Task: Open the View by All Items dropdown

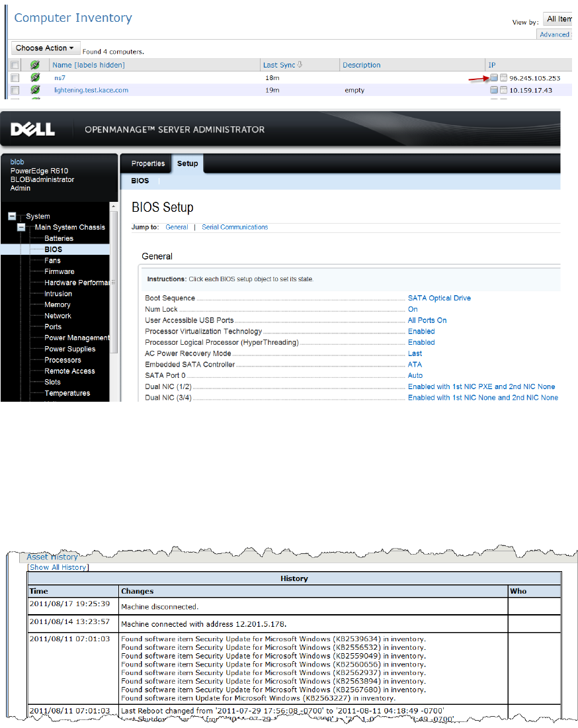Action: [x=558, y=19]
